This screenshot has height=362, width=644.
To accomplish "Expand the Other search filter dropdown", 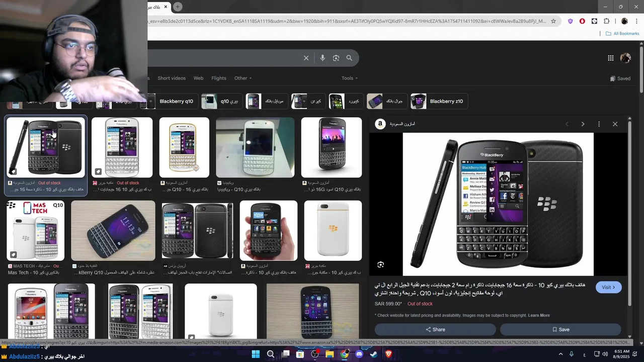I will click(243, 78).
